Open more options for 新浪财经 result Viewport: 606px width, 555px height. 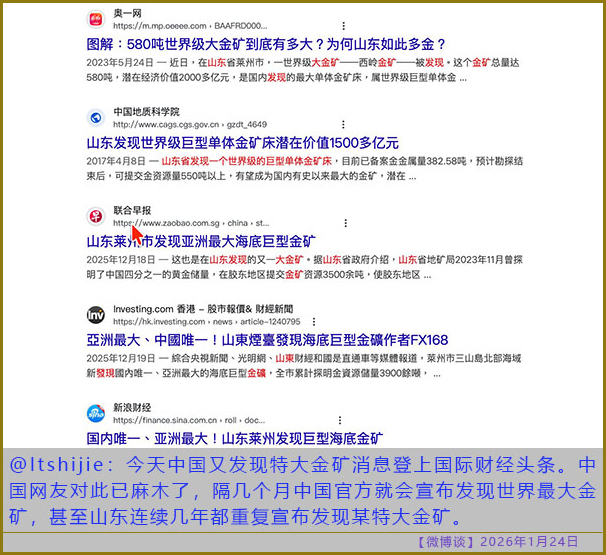click(x=340, y=420)
